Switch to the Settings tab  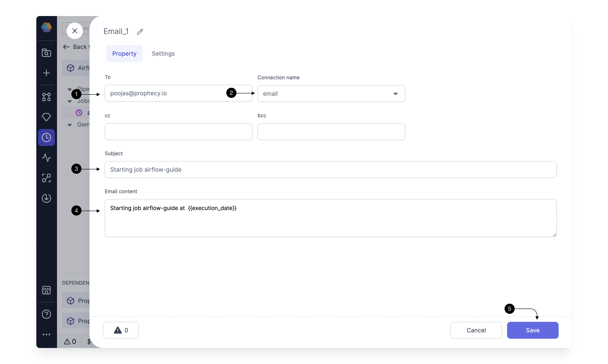point(163,54)
